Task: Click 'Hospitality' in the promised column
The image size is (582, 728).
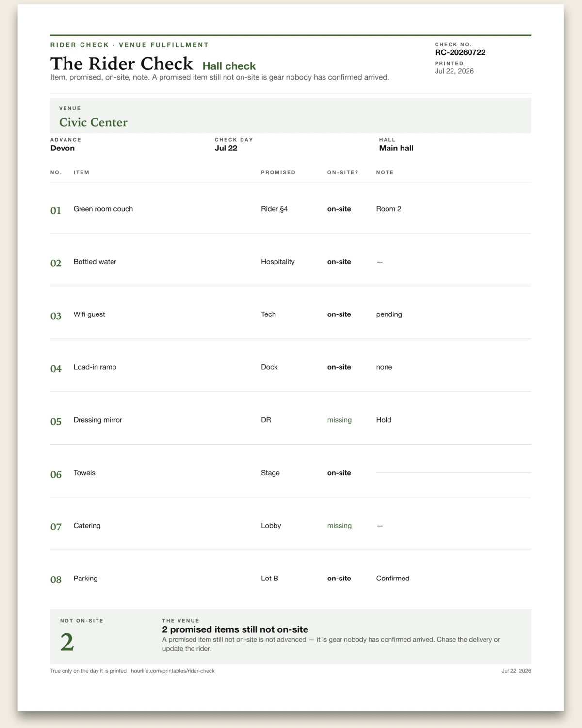Action: (277, 262)
